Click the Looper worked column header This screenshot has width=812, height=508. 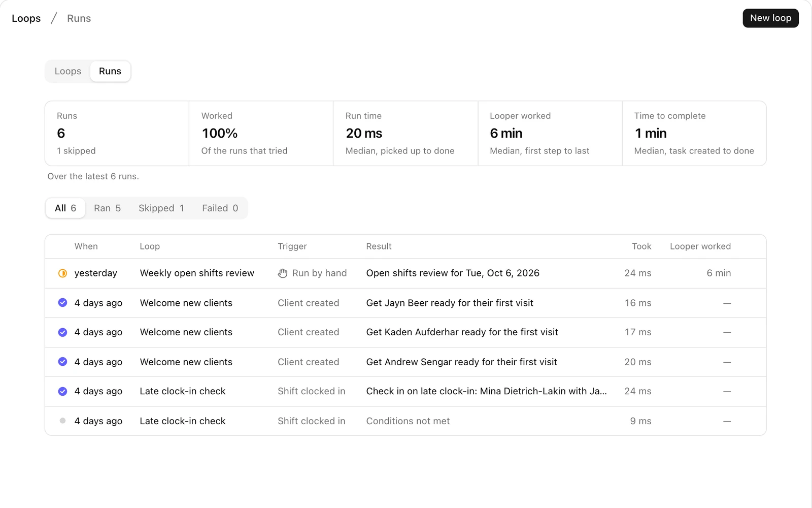click(x=700, y=246)
